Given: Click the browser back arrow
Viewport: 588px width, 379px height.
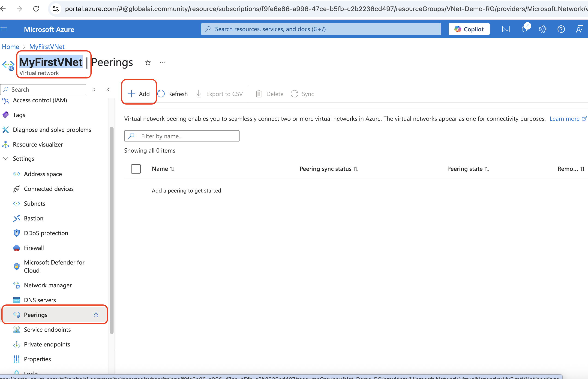Looking at the screenshot, I should (x=3, y=9).
